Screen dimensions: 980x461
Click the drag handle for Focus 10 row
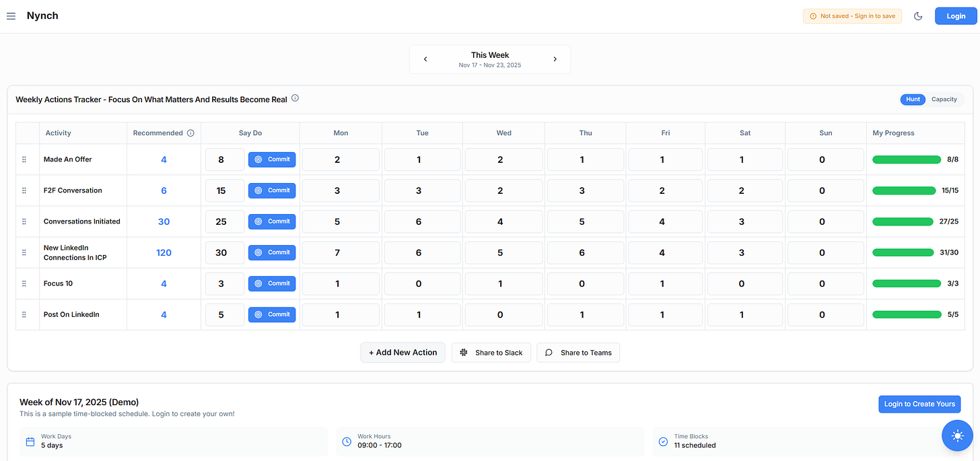click(24, 283)
